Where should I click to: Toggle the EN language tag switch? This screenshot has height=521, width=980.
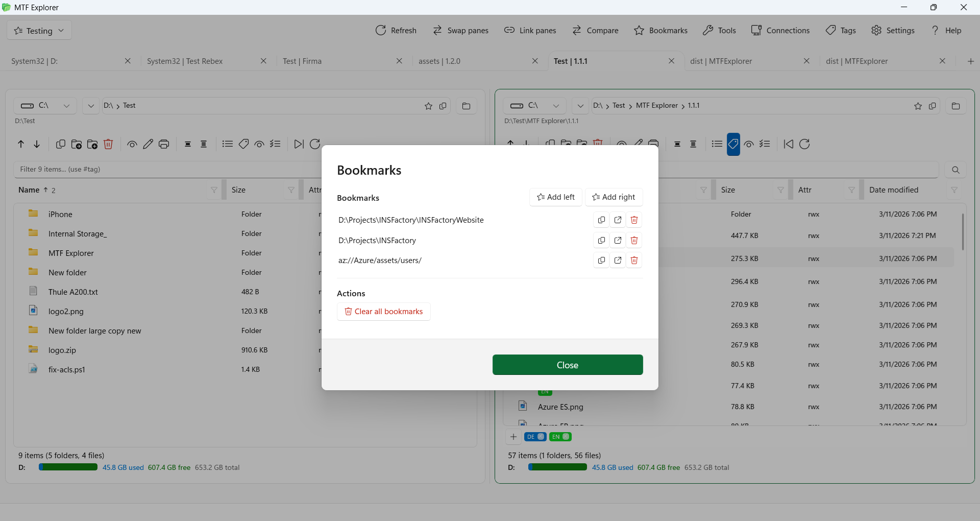tap(560, 437)
